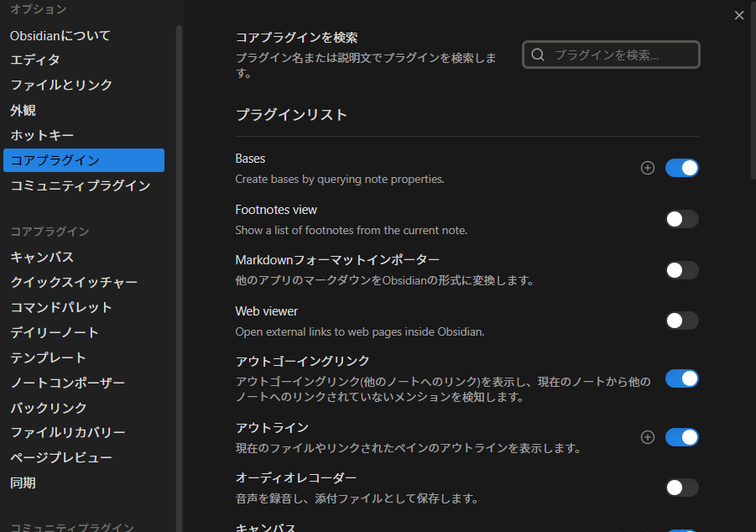Open the Obsidianについて settings page
756x532 pixels.
pyautogui.click(x=60, y=36)
